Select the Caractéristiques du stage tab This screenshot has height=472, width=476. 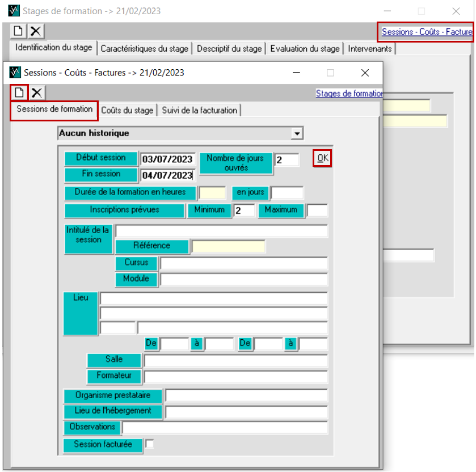pos(144,49)
